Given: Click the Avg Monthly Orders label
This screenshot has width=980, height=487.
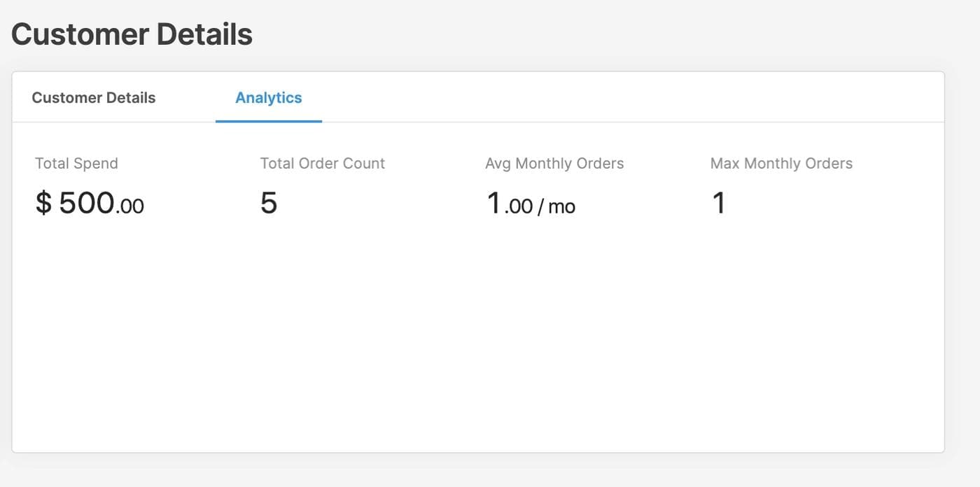Looking at the screenshot, I should pos(554,164).
